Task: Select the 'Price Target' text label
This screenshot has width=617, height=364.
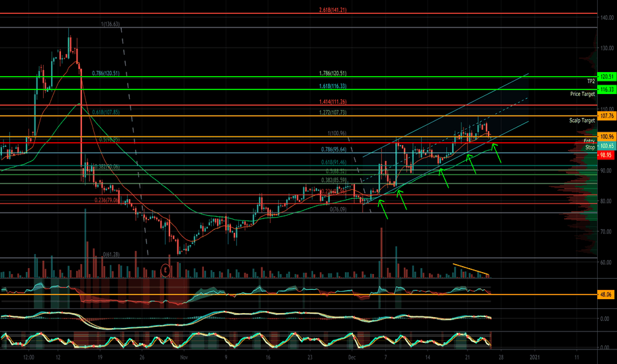Action: click(583, 94)
